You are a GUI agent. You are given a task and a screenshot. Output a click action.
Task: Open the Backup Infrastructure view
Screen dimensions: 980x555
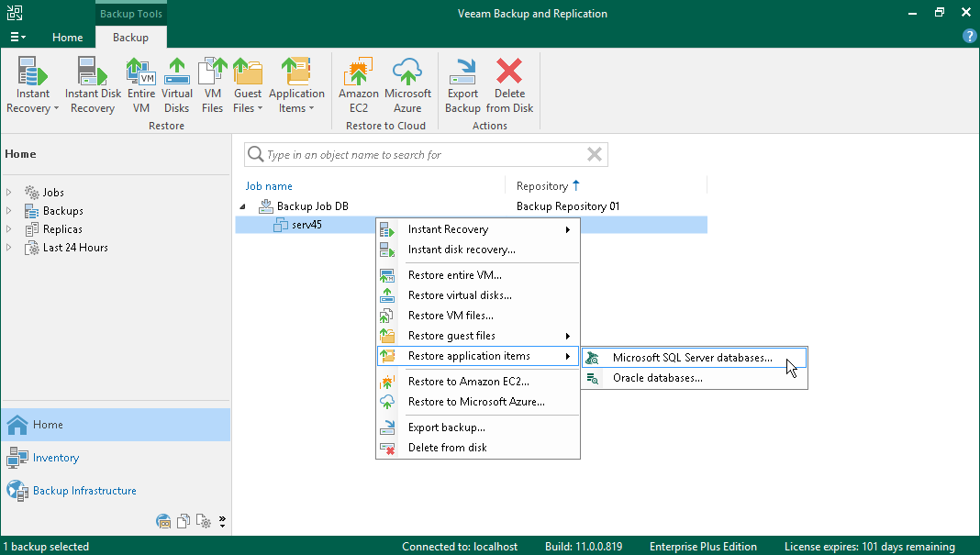point(84,491)
